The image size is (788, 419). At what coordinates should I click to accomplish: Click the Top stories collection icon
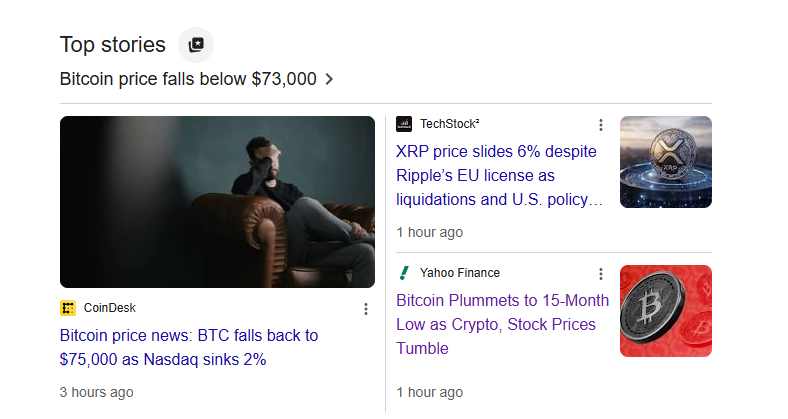[x=196, y=45]
